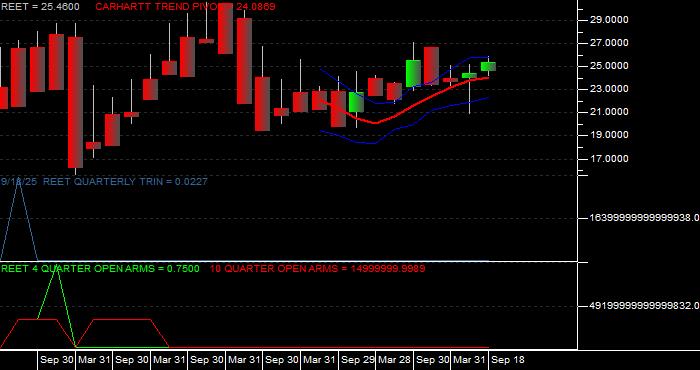Click the 27.0000 price axis label
This screenshot has width=700, height=370.
pyautogui.click(x=609, y=43)
